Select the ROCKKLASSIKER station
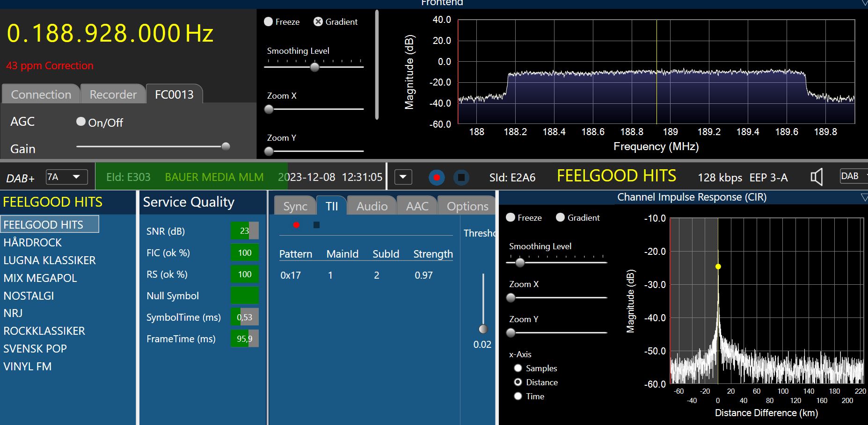The height and width of the screenshot is (425, 868). [44, 331]
